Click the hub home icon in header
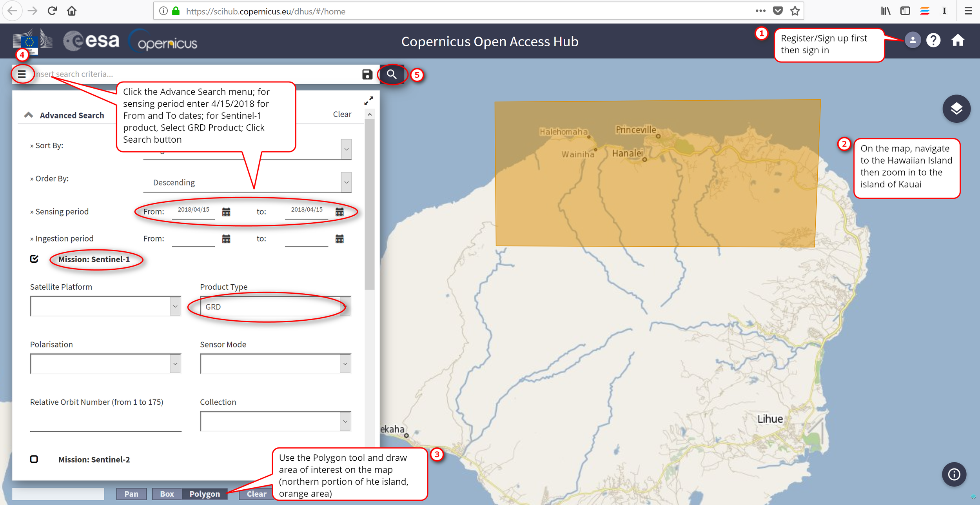 tap(958, 40)
